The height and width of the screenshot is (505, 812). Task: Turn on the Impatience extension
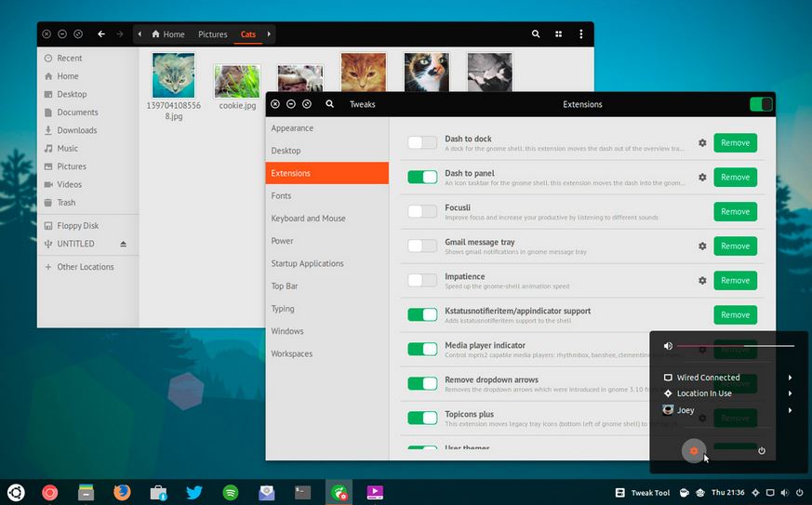pyautogui.click(x=422, y=280)
